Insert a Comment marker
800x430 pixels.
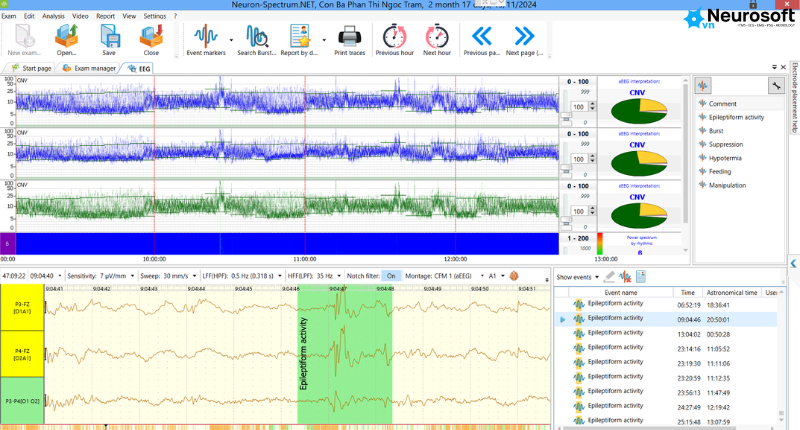[x=722, y=104]
